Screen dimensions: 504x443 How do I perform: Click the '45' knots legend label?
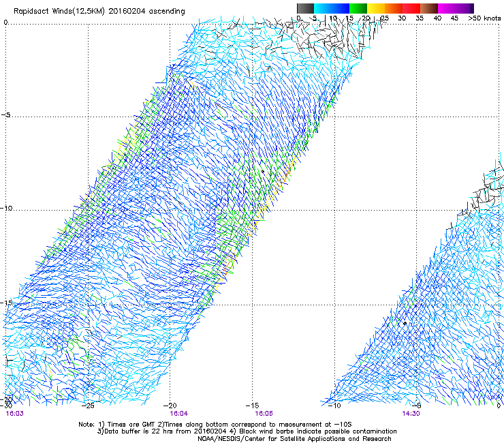tap(454, 18)
